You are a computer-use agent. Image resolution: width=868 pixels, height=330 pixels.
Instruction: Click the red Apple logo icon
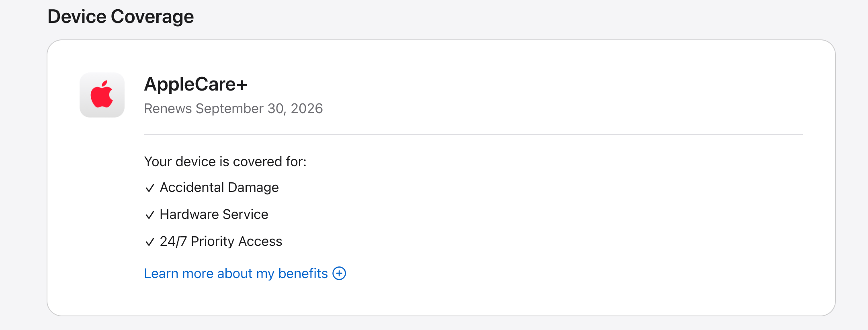102,95
